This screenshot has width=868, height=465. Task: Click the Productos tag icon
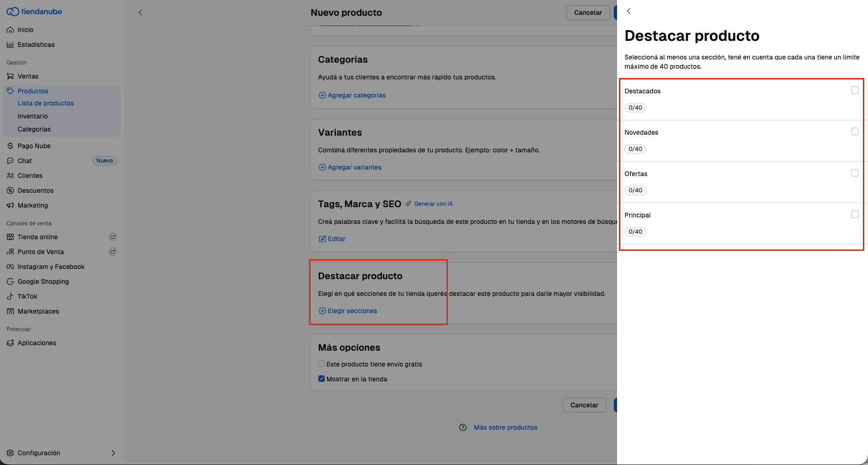10,91
